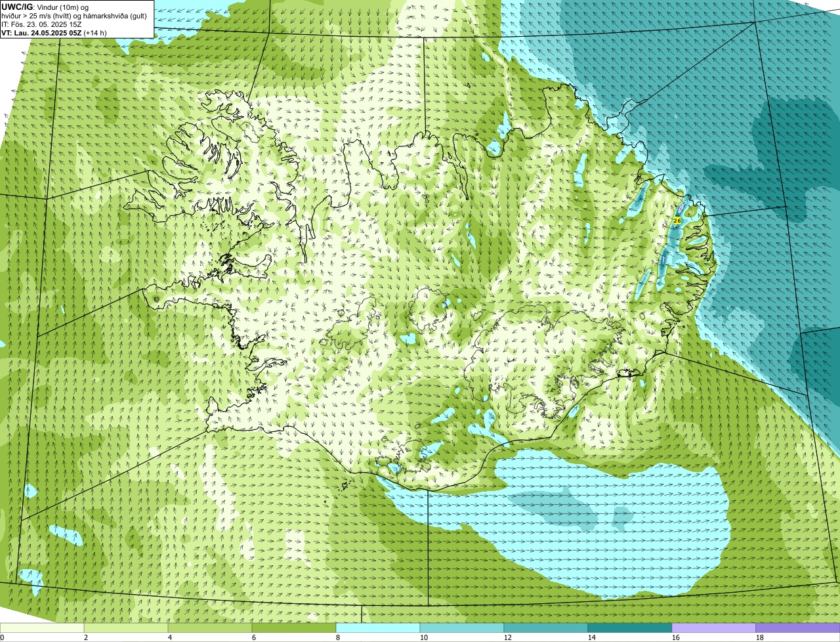Image resolution: width=840 pixels, height=642 pixels.
Task: Pick the purple above-18 m/s color segment
Action: [798, 628]
